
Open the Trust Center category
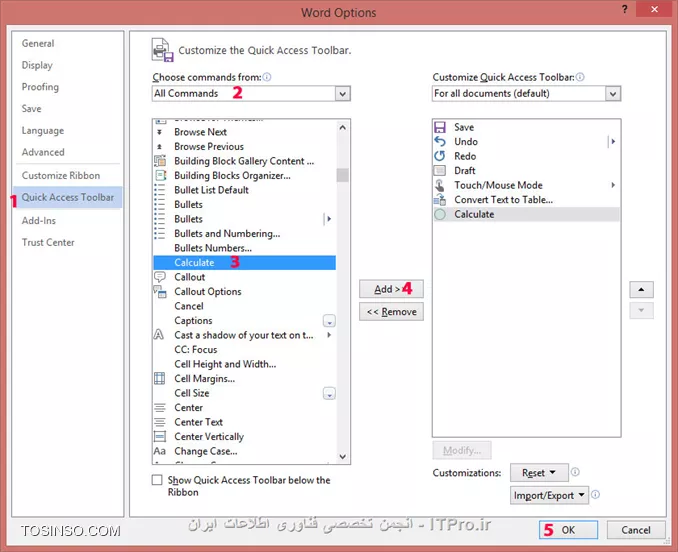point(48,242)
